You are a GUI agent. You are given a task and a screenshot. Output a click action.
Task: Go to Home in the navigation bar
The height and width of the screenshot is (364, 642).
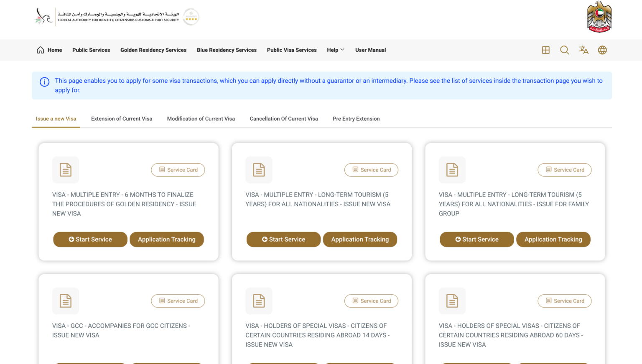(49, 50)
